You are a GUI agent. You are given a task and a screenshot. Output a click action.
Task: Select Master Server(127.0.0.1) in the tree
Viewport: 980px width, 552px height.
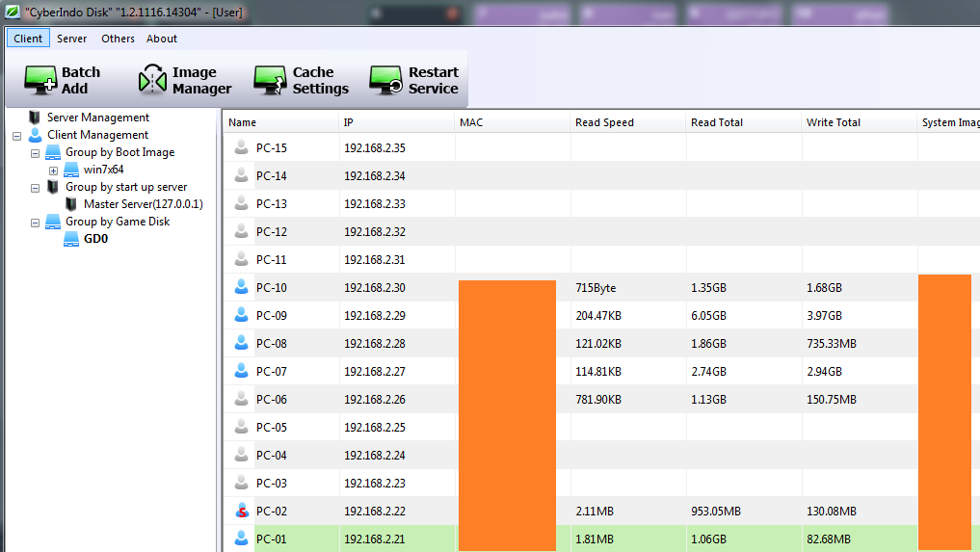[144, 204]
